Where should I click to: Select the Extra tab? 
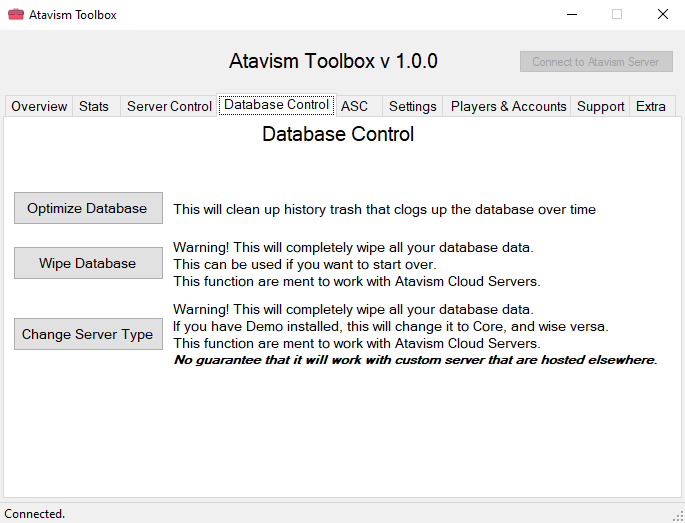coord(650,106)
